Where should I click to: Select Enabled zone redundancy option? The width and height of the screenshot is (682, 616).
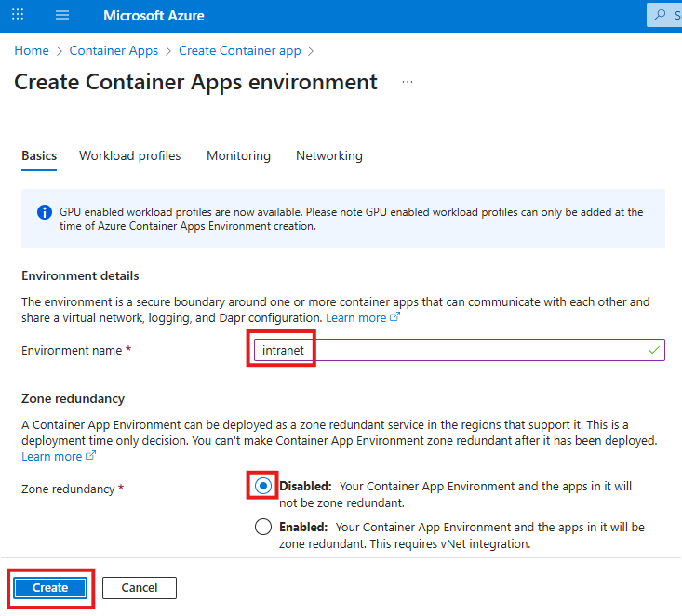tap(264, 528)
